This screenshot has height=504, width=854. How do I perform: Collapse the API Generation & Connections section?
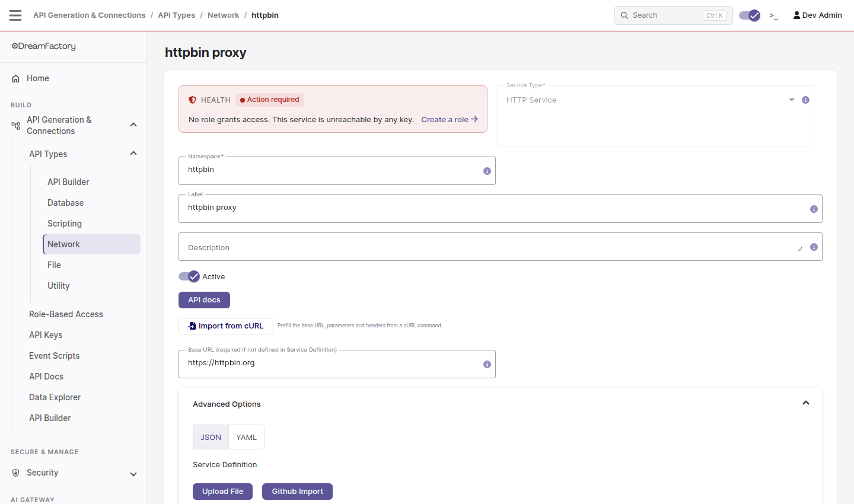[x=133, y=125]
